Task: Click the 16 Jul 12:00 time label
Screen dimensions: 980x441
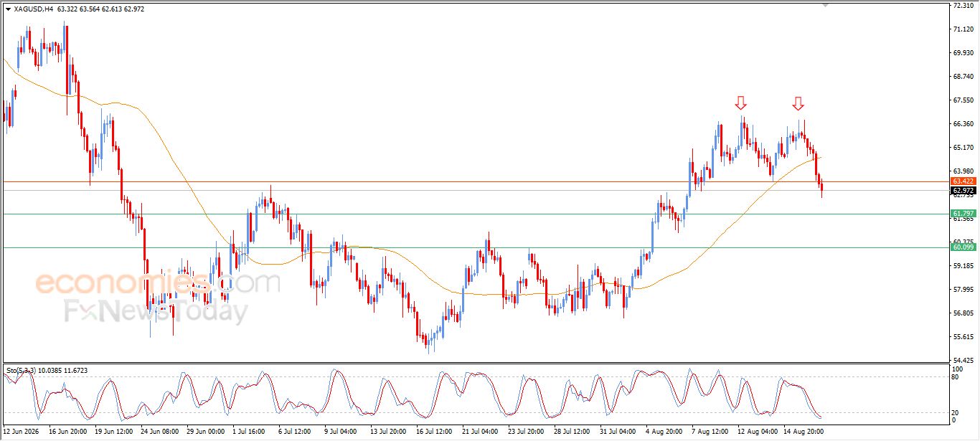Action: (x=434, y=432)
